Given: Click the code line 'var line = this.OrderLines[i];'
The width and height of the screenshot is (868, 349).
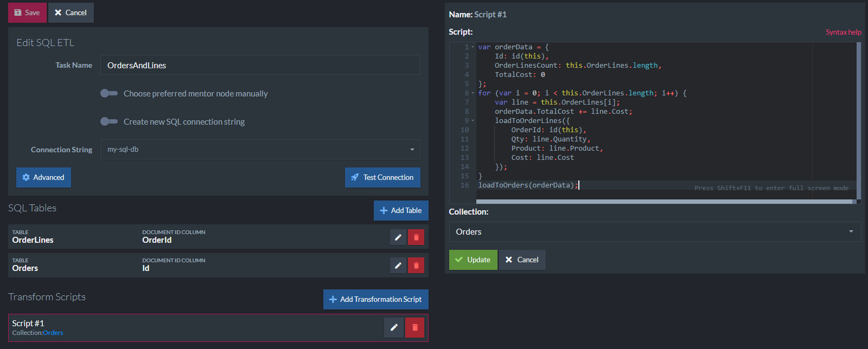Looking at the screenshot, I should [557, 102].
